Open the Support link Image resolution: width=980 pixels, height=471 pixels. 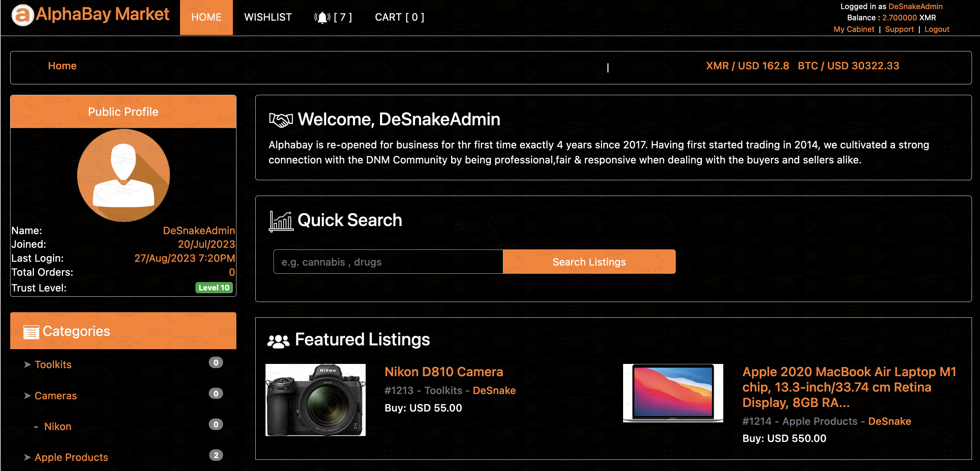[899, 29]
